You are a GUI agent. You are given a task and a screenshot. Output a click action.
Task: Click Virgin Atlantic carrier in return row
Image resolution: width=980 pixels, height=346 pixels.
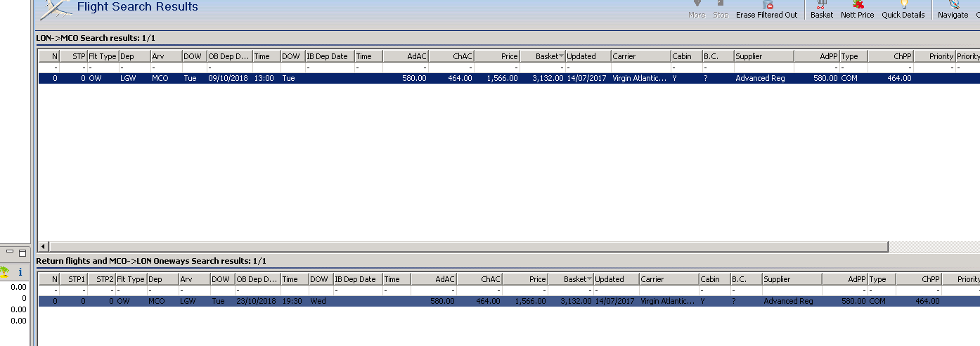[669, 301]
